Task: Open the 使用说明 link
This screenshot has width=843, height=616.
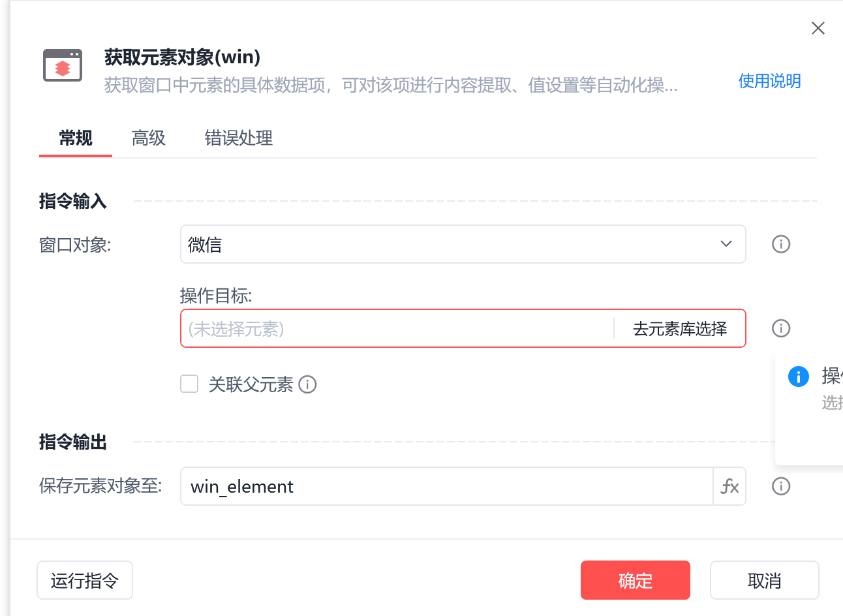Action: coord(770,81)
